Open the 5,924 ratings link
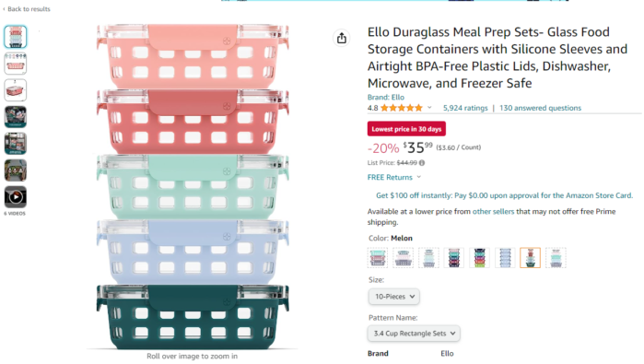This screenshot has height=364, width=644. coord(465,108)
